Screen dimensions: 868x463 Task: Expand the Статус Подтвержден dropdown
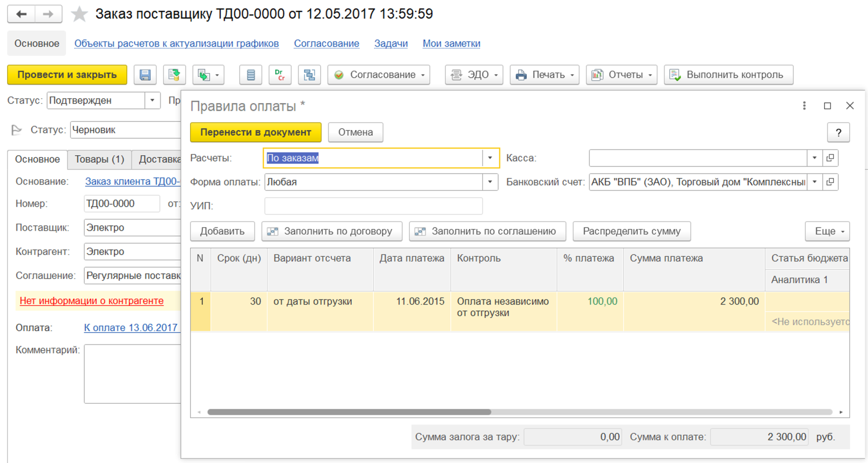point(152,100)
